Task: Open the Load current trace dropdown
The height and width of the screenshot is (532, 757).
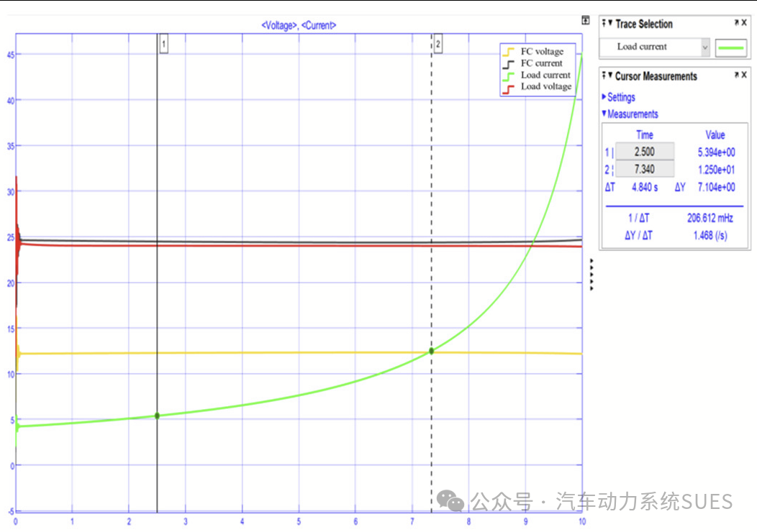Action: click(x=705, y=47)
